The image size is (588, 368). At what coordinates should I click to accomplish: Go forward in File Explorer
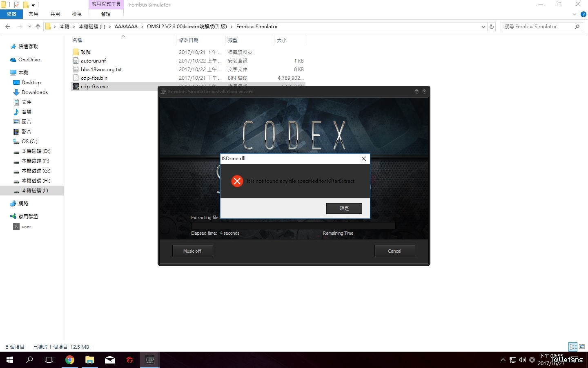pyautogui.click(x=20, y=27)
